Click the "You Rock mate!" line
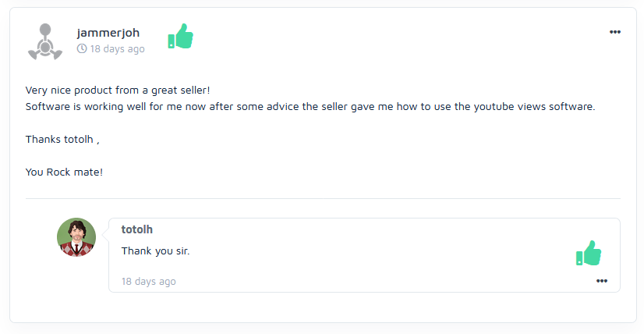This screenshot has height=334, width=644. coord(64,172)
